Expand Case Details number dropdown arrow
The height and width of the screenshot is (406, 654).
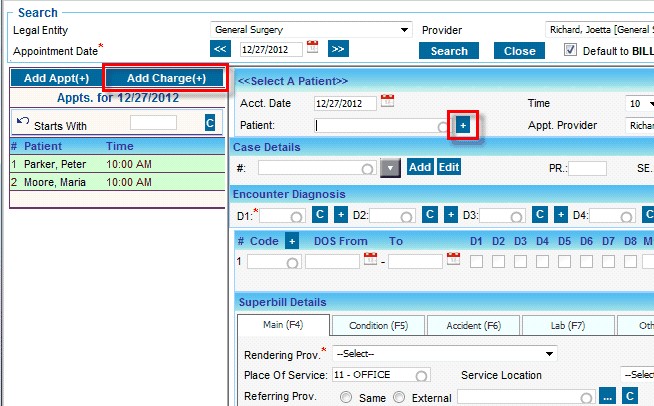[390, 168]
